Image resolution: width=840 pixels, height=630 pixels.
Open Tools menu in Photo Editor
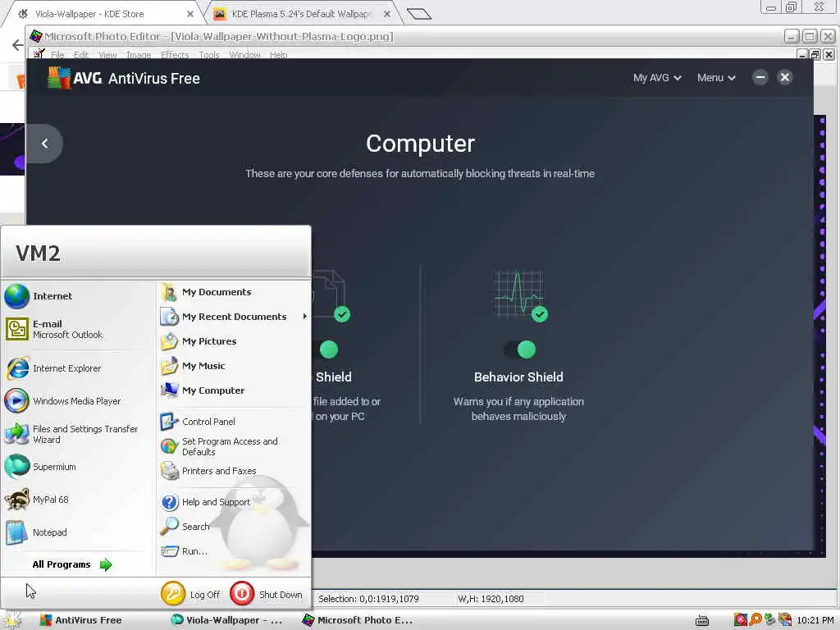[x=209, y=55]
